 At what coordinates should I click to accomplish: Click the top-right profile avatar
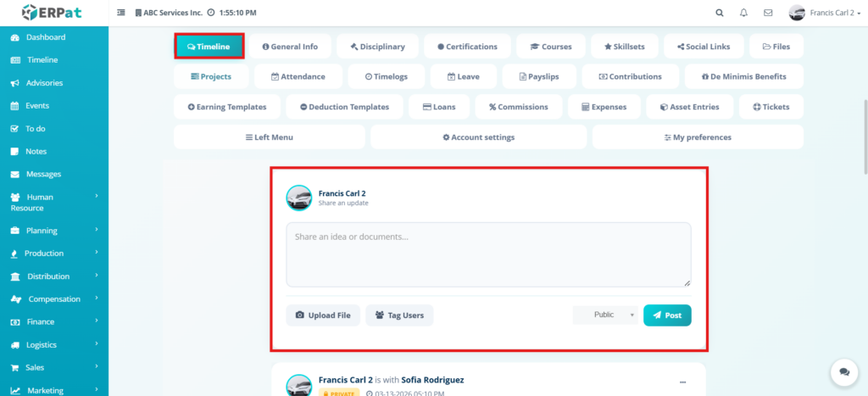pyautogui.click(x=797, y=13)
